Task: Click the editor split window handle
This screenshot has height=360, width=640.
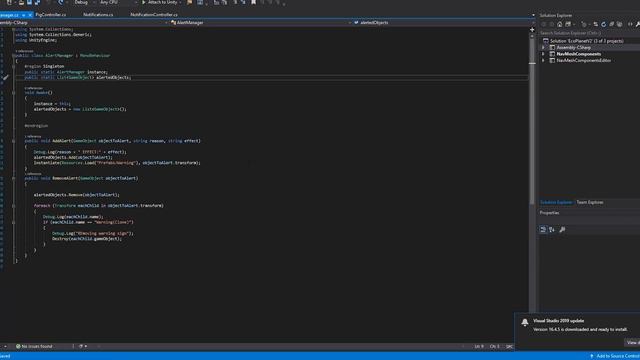Action: pos(532,29)
